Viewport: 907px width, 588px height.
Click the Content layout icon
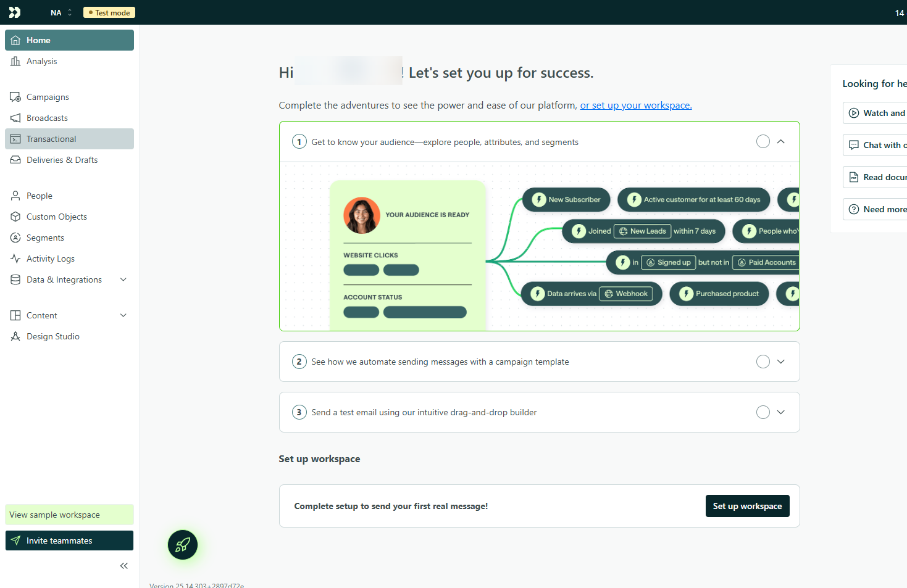[15, 315]
